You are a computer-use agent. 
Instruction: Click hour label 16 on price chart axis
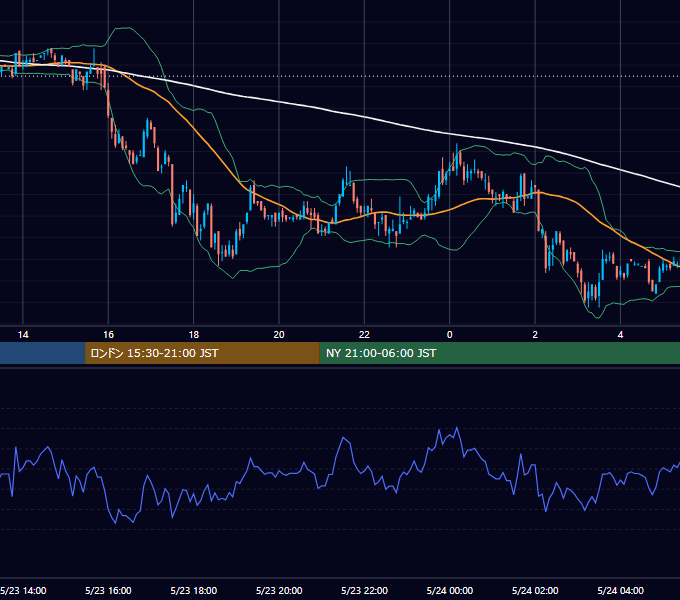pos(108,335)
